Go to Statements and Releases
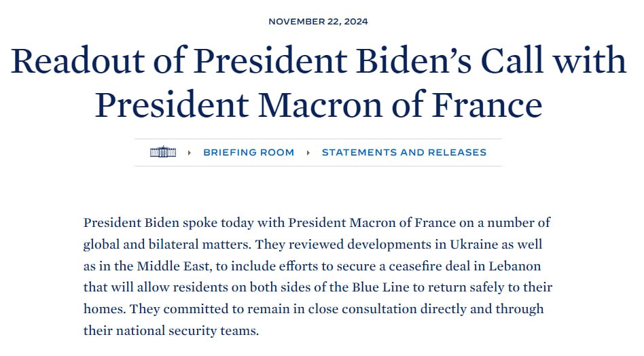This screenshot has width=644, height=356. (x=404, y=153)
